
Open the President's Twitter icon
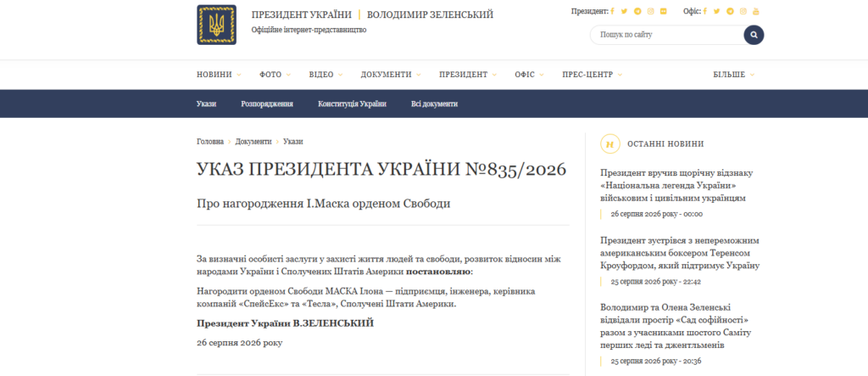(625, 11)
